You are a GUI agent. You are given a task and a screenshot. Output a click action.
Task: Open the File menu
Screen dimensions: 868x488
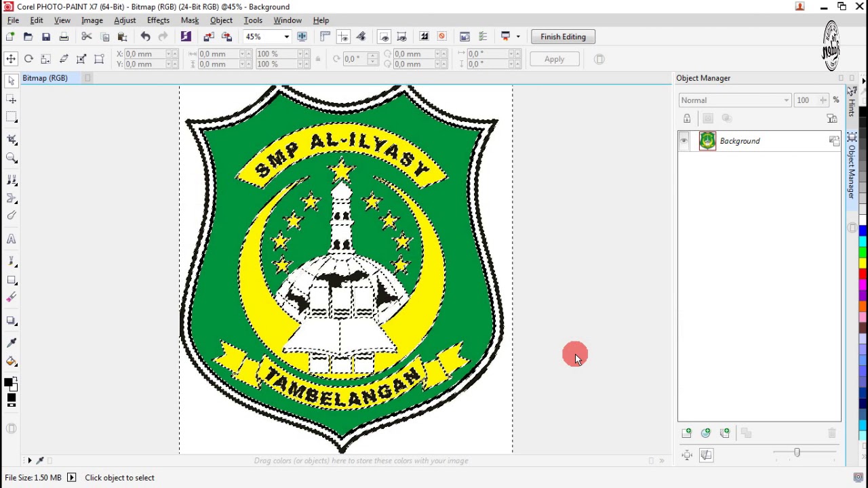[x=13, y=20]
